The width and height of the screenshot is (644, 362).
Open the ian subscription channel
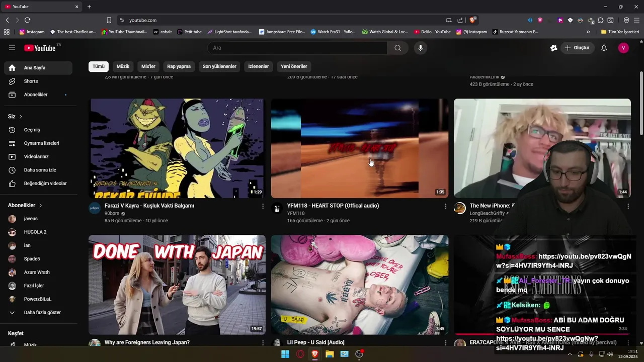[38, 245]
